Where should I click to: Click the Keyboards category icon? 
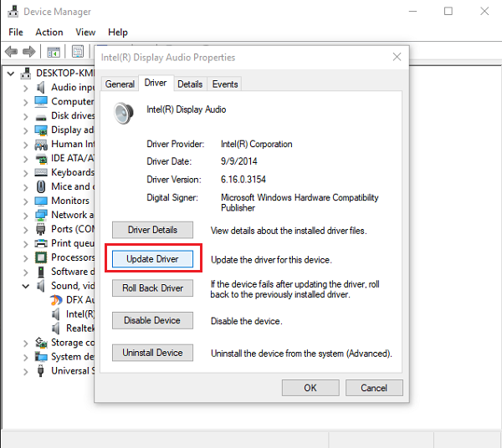[41, 172]
